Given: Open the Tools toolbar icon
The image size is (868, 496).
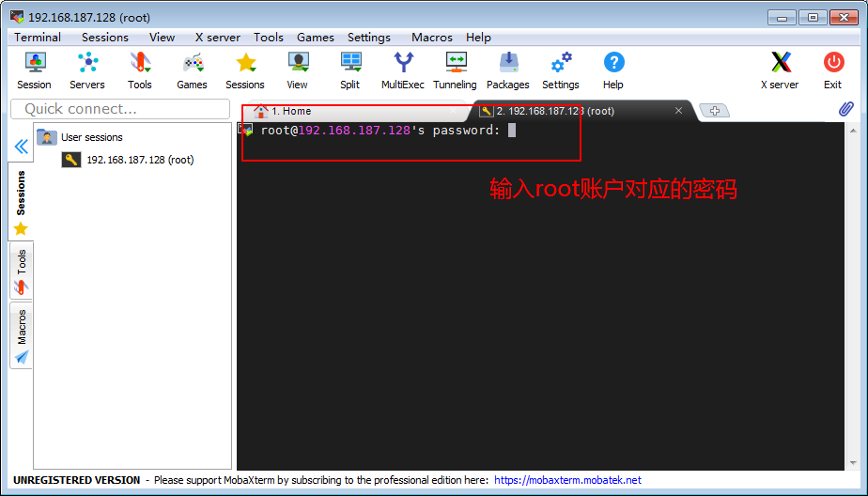Looking at the screenshot, I should coord(140,70).
